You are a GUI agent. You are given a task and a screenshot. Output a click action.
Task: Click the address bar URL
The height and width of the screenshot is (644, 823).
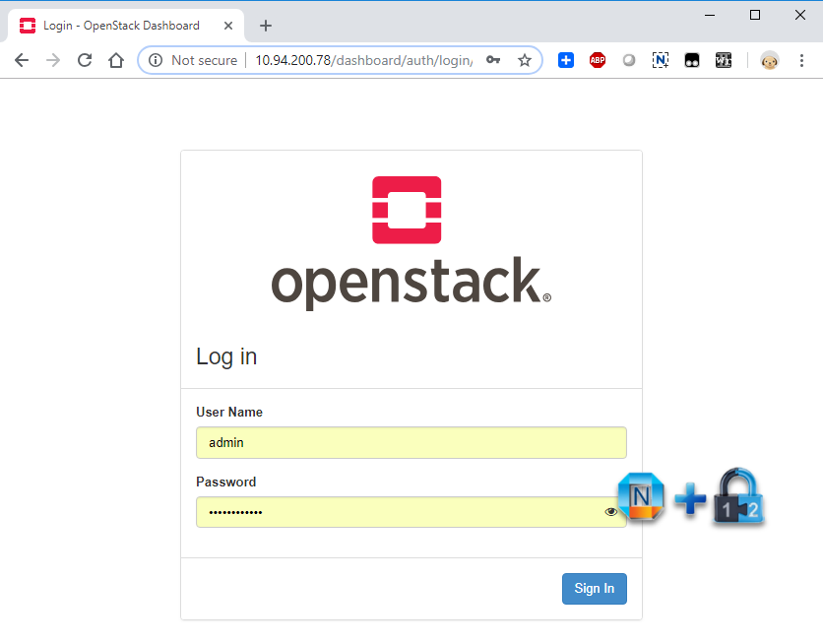tap(364, 60)
